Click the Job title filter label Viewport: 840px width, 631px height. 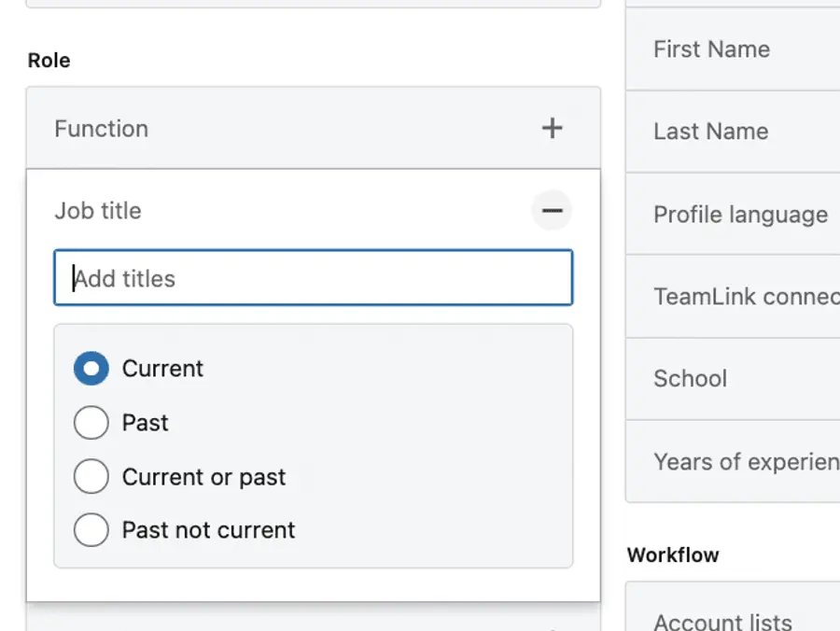pyautogui.click(x=97, y=210)
